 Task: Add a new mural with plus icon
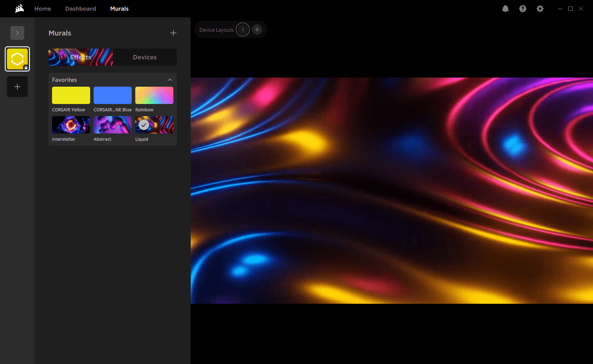tap(173, 33)
